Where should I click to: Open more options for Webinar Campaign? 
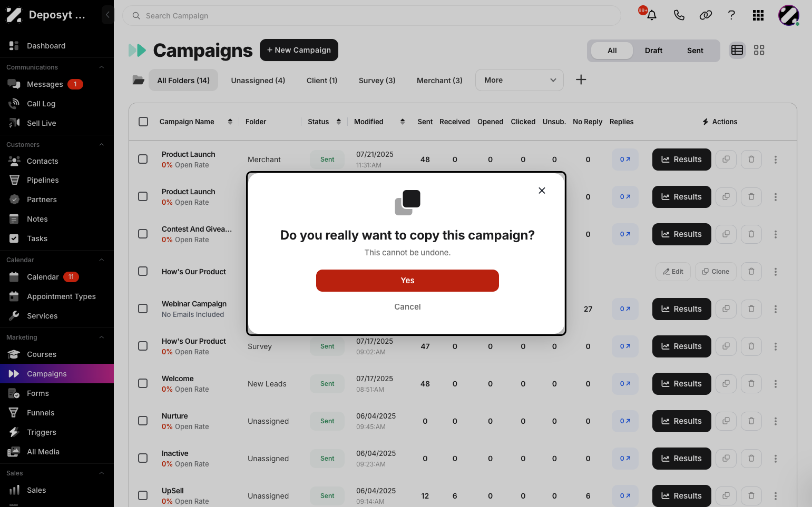point(776,309)
